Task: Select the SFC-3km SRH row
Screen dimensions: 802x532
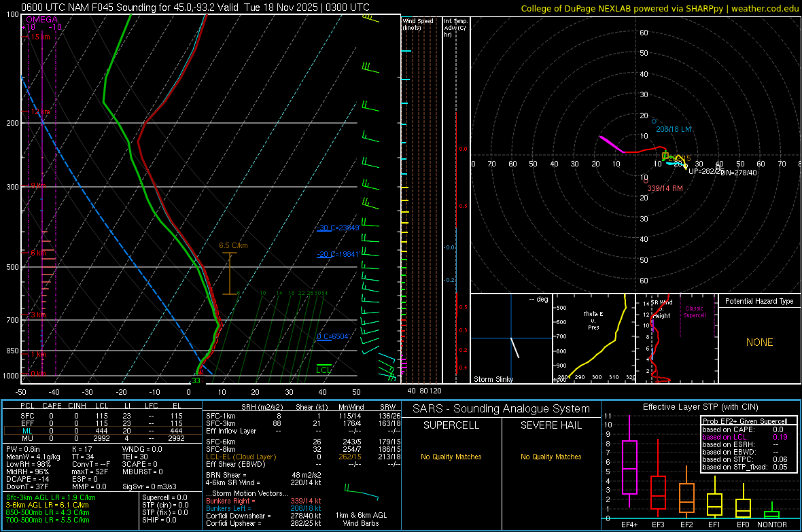Action: pos(303,423)
